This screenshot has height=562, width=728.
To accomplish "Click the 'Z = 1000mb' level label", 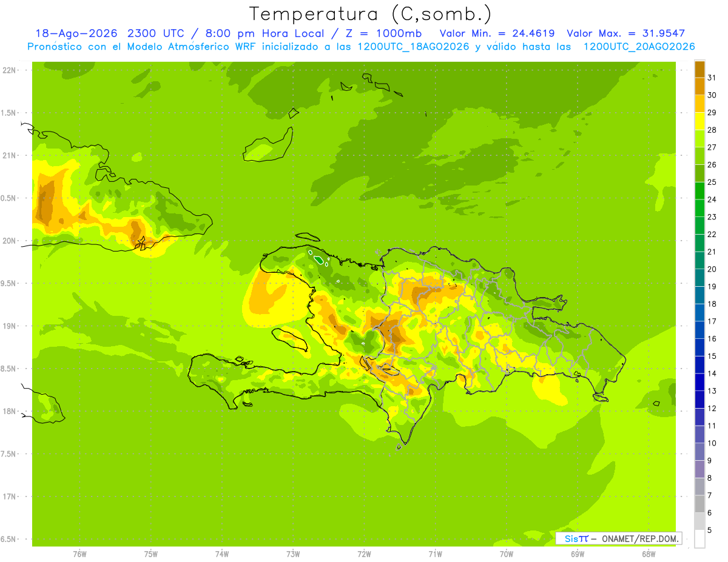I will point(385,33).
